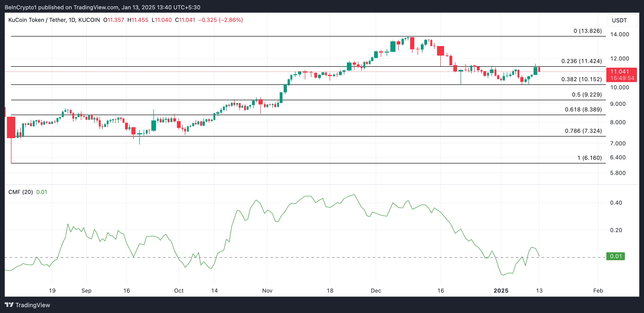Click the 0.382 (10.152) Fibonacci label

click(x=581, y=79)
